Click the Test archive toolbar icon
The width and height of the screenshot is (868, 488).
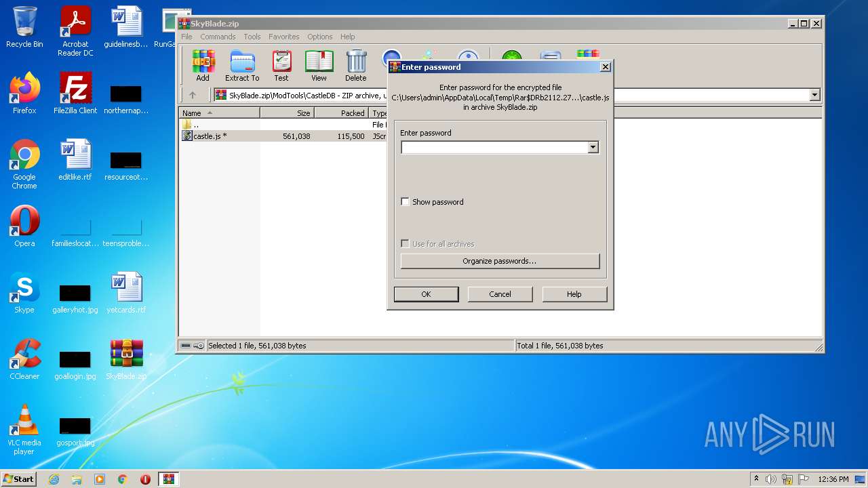coord(281,66)
